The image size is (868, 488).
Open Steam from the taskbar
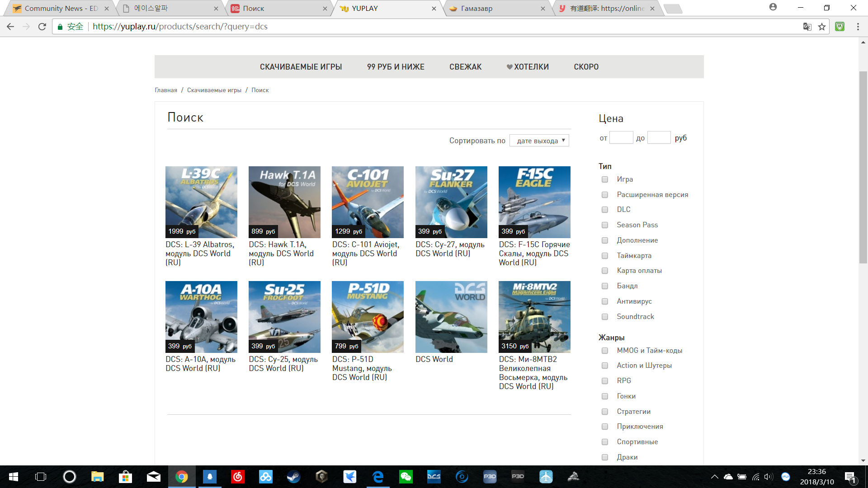click(293, 476)
